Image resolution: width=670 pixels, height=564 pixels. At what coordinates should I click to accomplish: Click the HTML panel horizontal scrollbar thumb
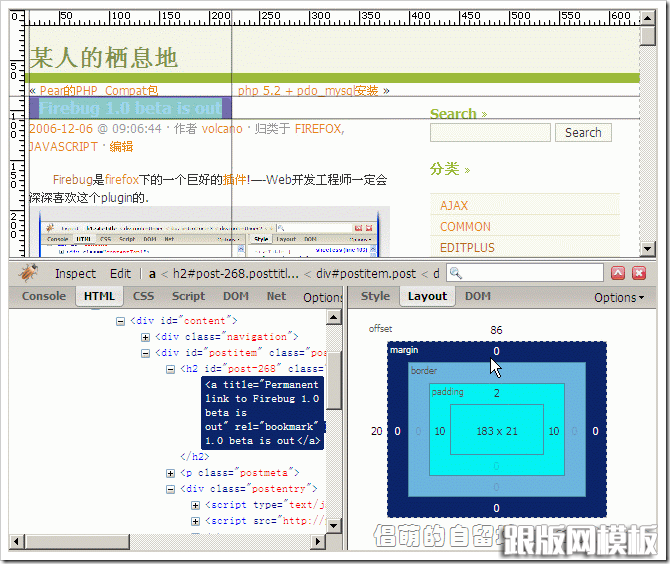(x=77, y=542)
